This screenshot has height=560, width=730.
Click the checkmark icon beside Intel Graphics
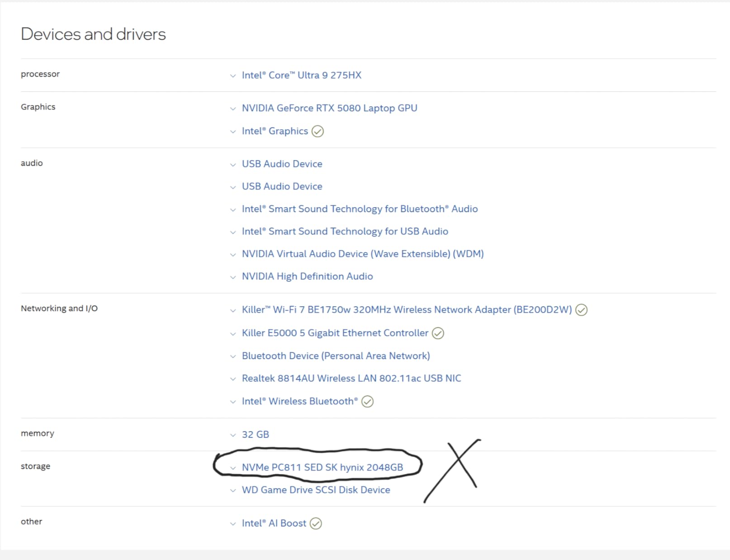tap(318, 131)
